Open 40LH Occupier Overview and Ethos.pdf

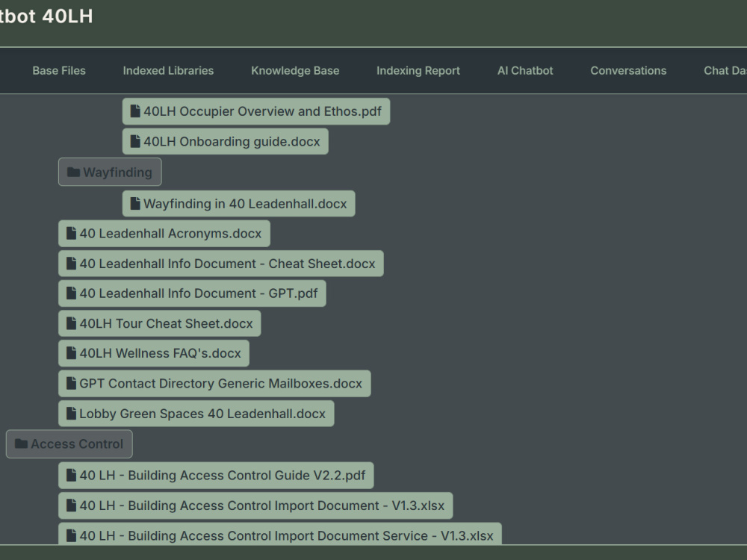(x=255, y=111)
